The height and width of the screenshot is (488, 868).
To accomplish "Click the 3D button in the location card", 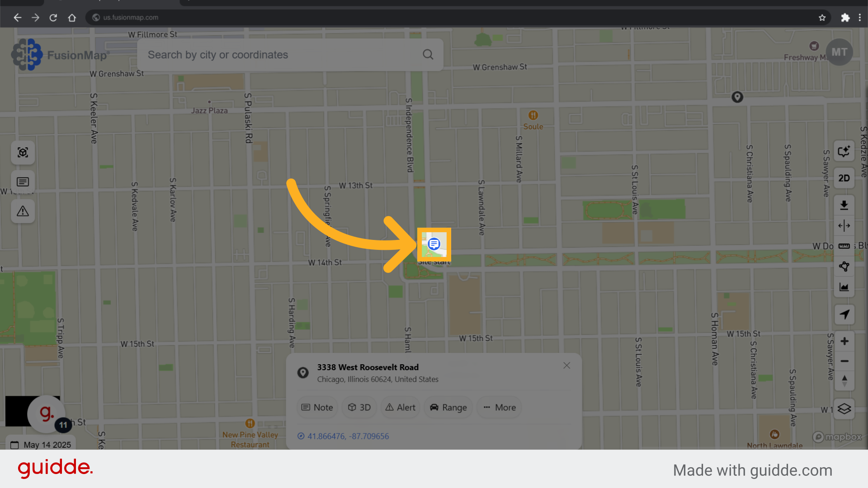I will (359, 408).
